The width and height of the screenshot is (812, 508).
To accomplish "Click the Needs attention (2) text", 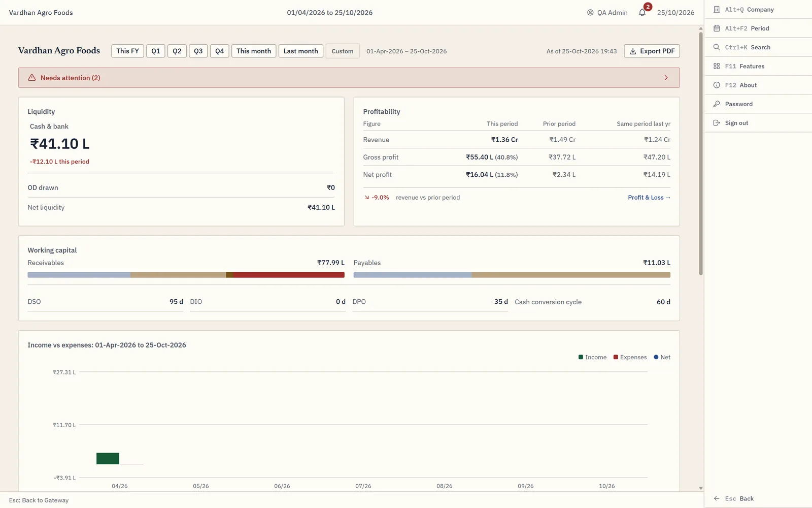I will coord(71,78).
